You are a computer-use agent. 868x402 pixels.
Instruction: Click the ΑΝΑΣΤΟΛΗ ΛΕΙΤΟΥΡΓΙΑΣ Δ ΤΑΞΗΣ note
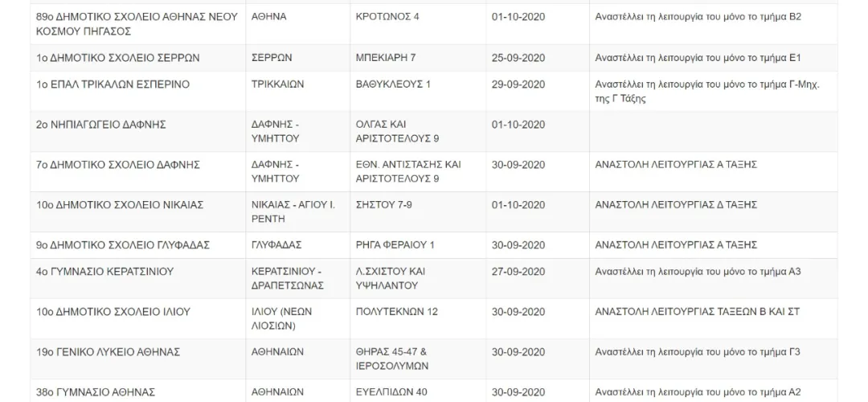[x=676, y=205]
